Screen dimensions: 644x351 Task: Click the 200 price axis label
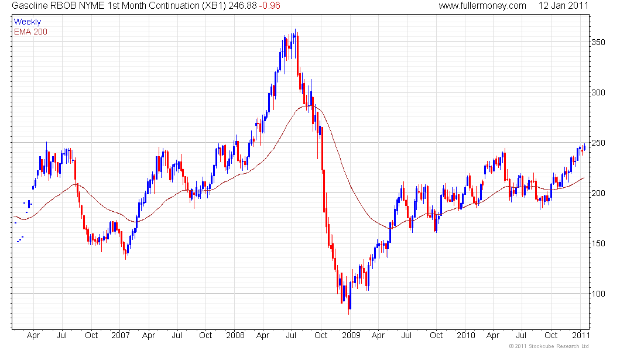(598, 193)
